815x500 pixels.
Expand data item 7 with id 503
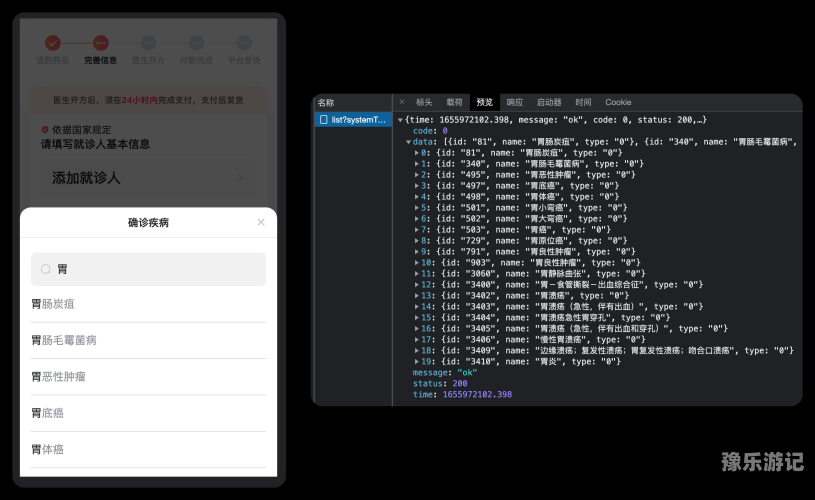coord(417,230)
